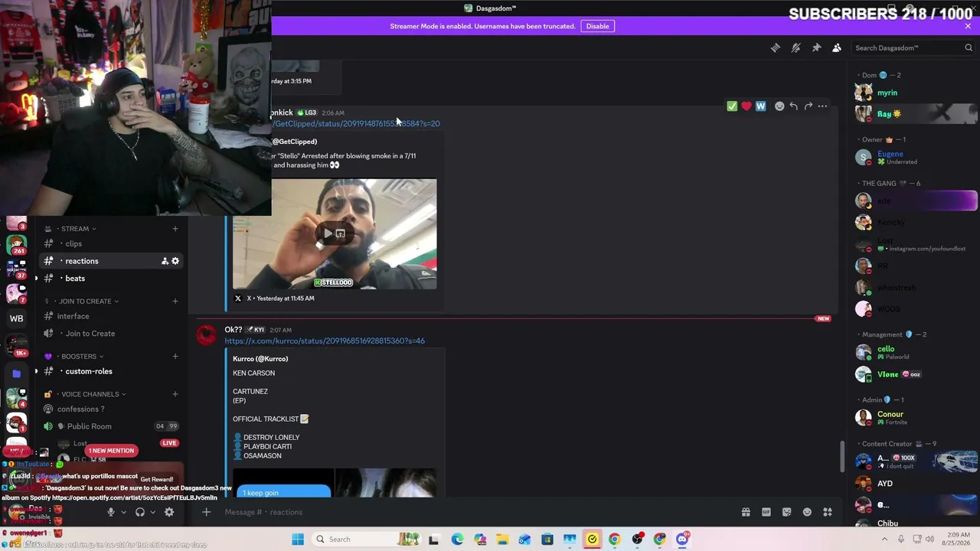Open headphone output options dropdown
This screenshot has height=551, width=980.
click(152, 512)
